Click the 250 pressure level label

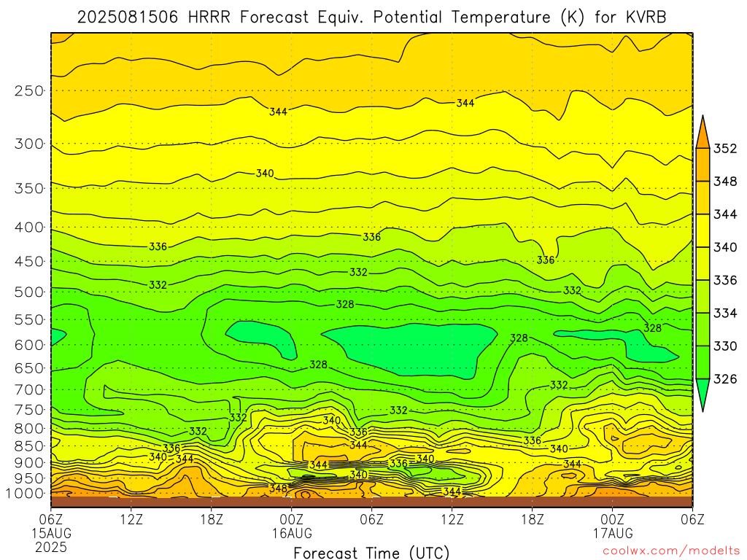tap(29, 90)
